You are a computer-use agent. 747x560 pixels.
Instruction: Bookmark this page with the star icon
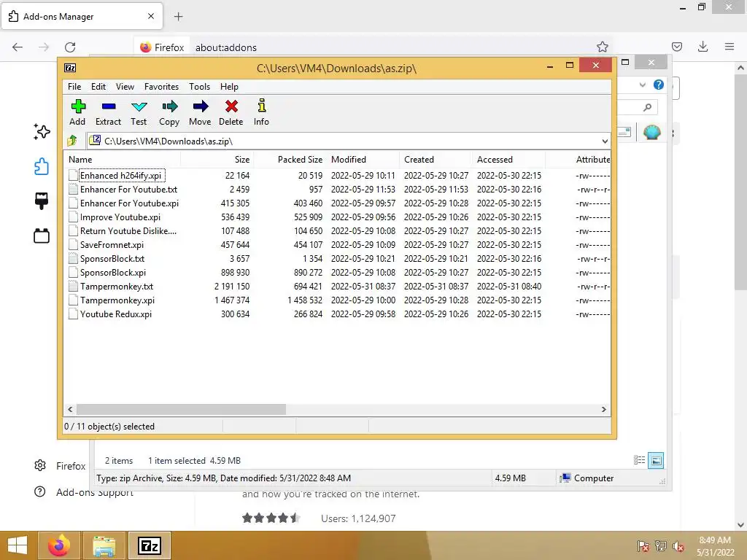(x=602, y=47)
